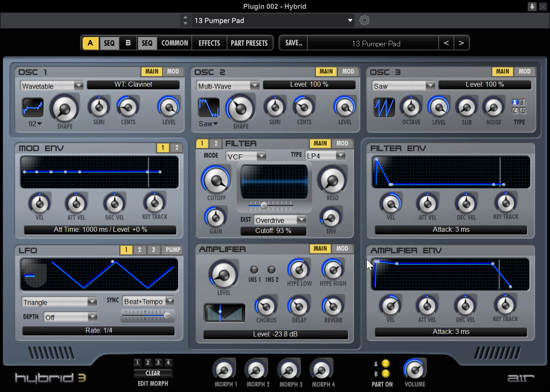
Task: Click the OSC 2 SHAPE knob
Action: pos(240,109)
